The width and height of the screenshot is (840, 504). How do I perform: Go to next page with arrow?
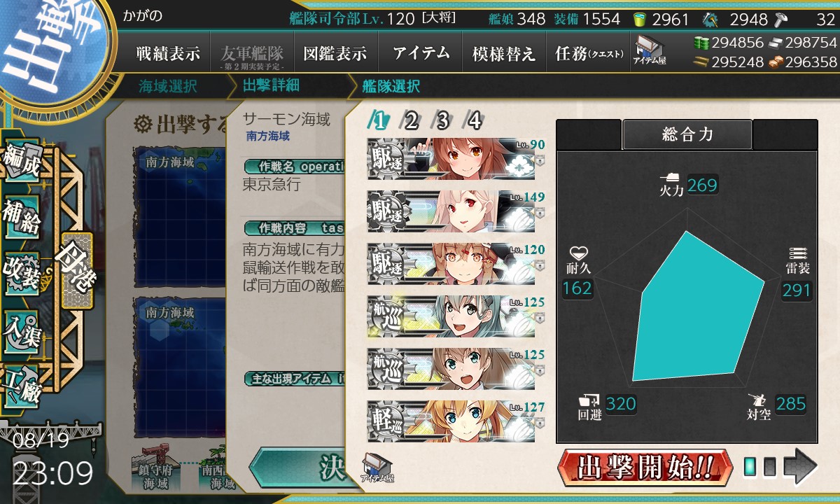(x=800, y=467)
